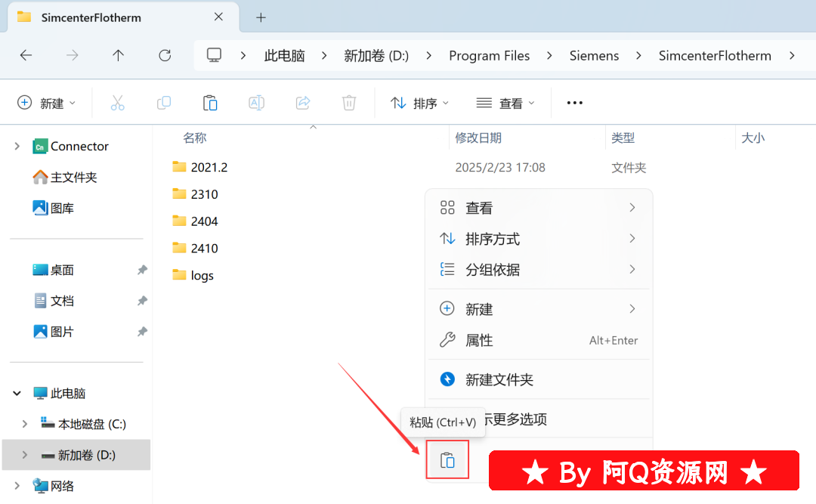This screenshot has width=816, height=504.
Task: Go back with the left arrow
Action: 26,55
